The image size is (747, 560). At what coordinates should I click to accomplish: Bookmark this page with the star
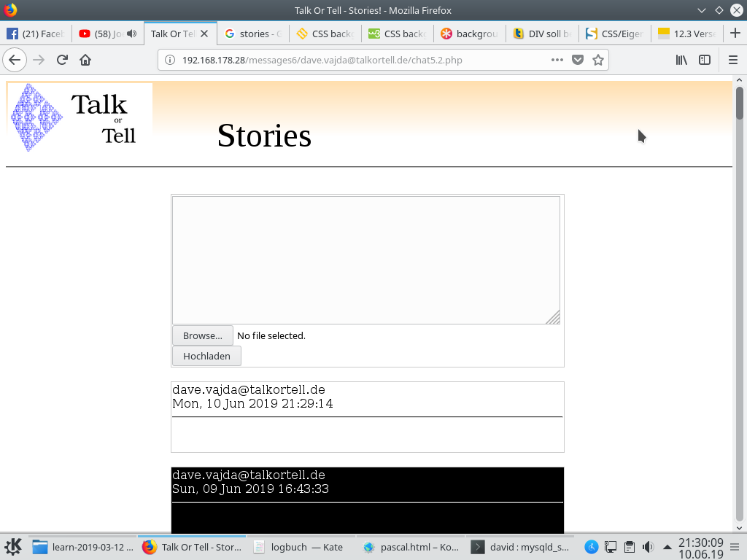(597, 60)
